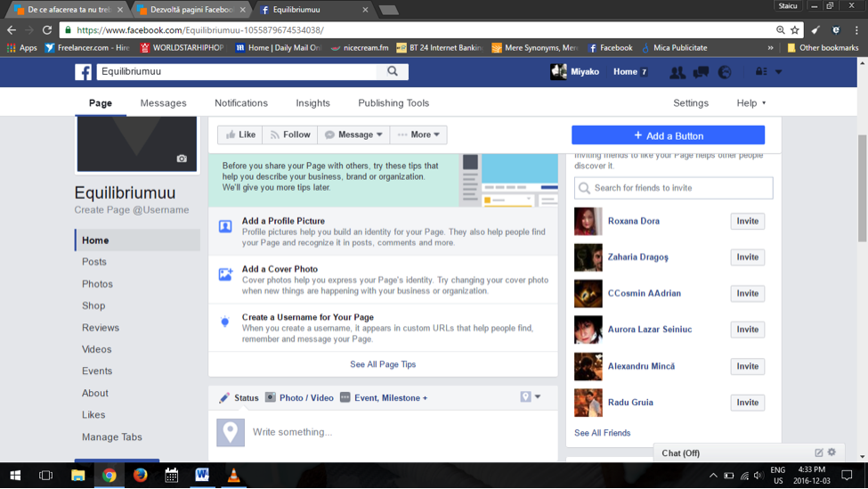
Task: Open File Explorer from taskbar
Action: pyautogui.click(x=78, y=475)
